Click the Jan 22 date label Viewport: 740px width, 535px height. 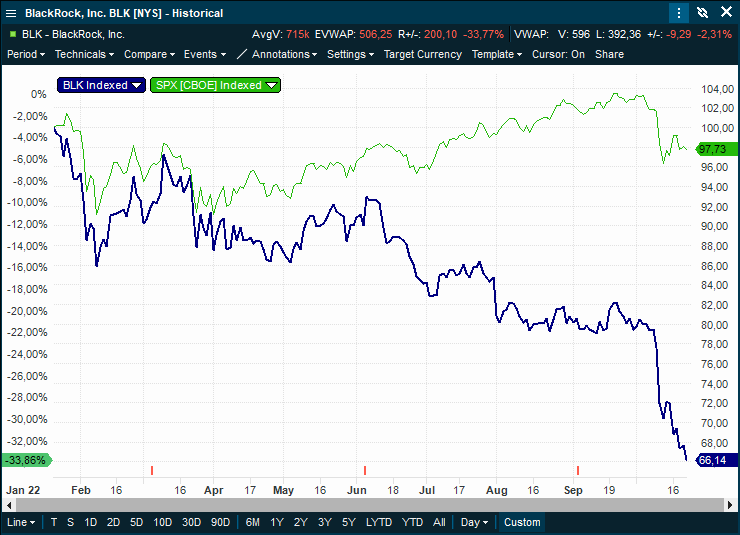[x=23, y=490]
